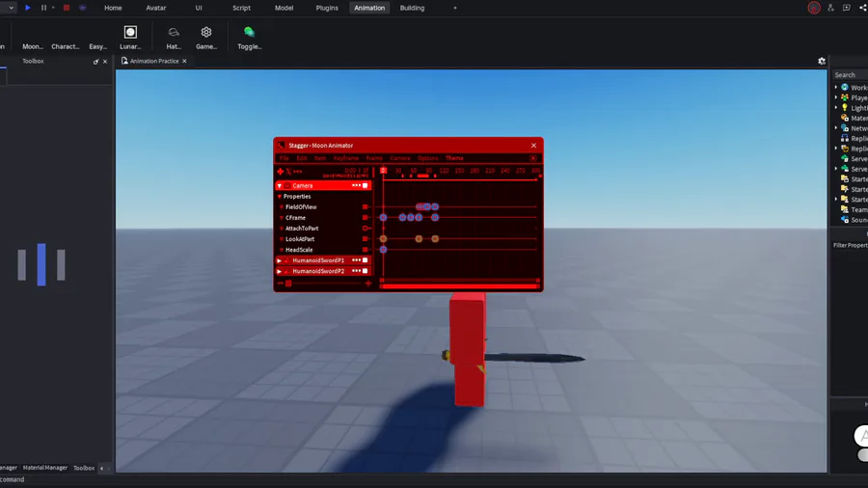Screen dimensions: 868x488
Task: Click the collaborate add-person icon
Action: coord(830,8)
